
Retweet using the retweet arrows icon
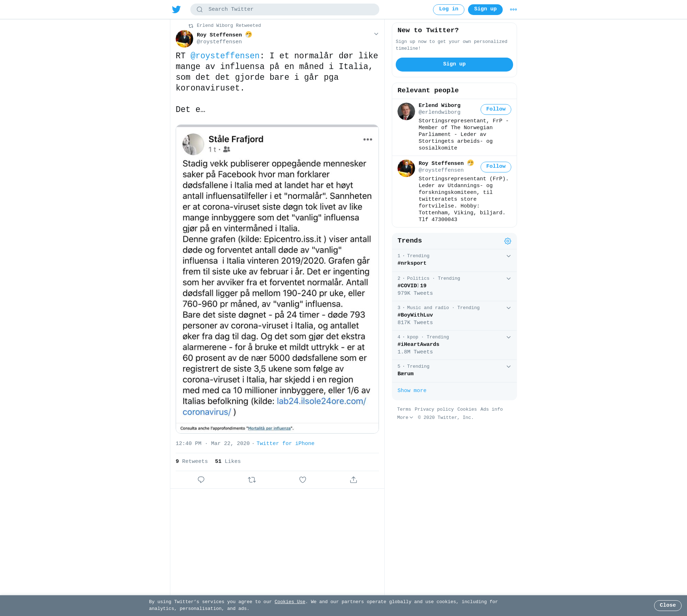(252, 480)
